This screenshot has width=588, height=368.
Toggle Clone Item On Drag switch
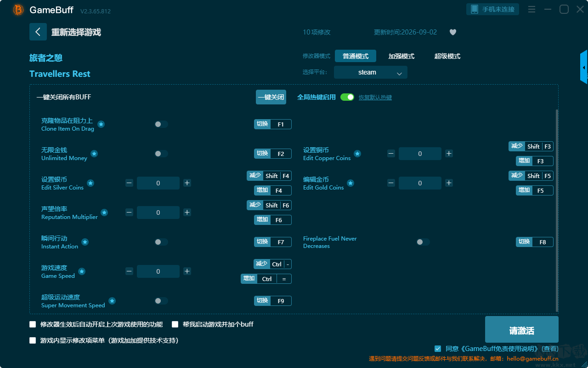click(161, 124)
